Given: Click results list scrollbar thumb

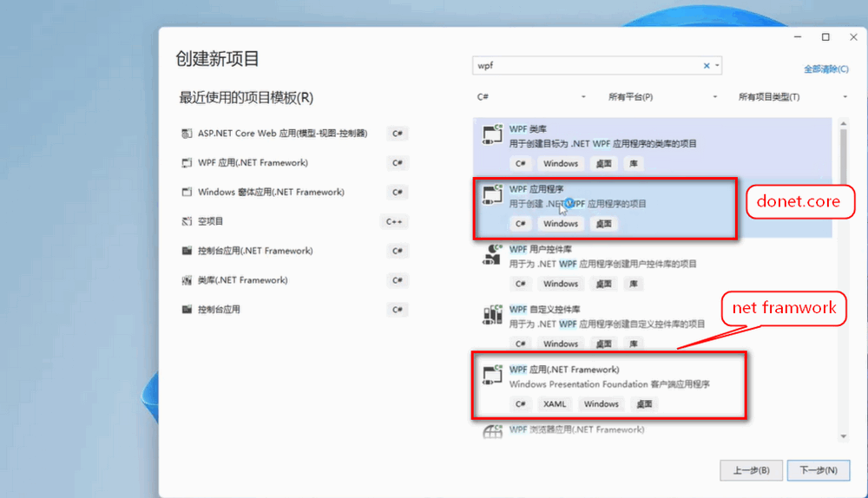Looking at the screenshot, I should pyautogui.click(x=844, y=156).
